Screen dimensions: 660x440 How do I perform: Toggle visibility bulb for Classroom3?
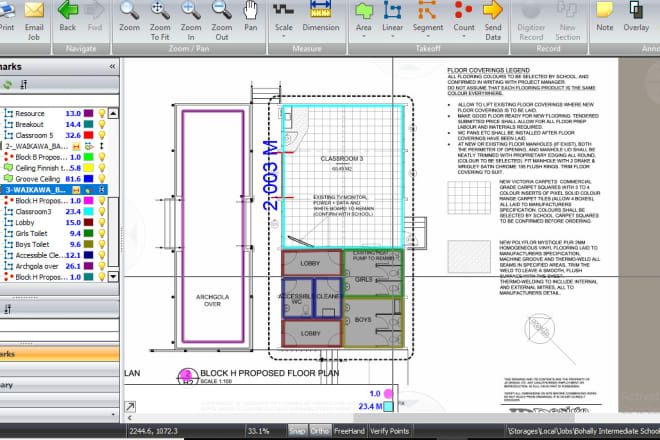coord(101,211)
